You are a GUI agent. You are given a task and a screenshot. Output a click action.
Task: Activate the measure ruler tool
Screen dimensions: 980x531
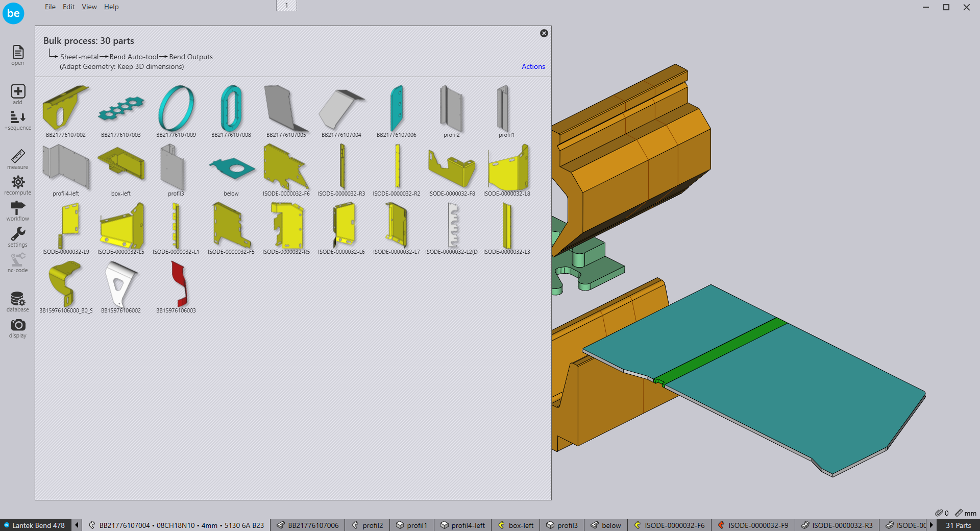pyautogui.click(x=18, y=157)
